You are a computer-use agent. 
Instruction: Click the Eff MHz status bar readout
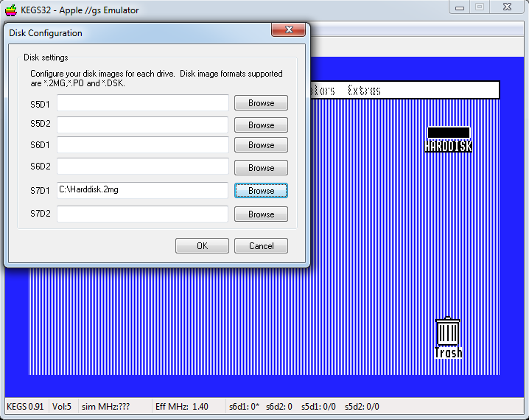click(x=181, y=407)
